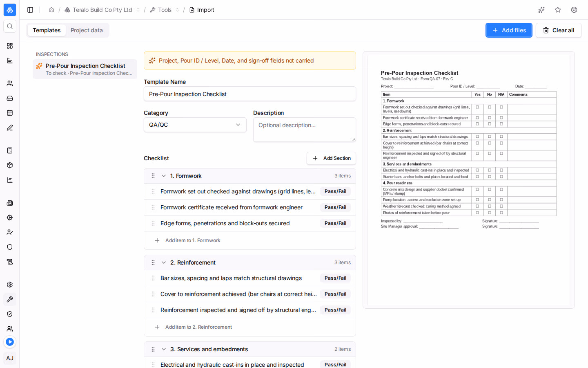Open the calendar icon in sidebar
The image size is (588, 368).
point(10,113)
